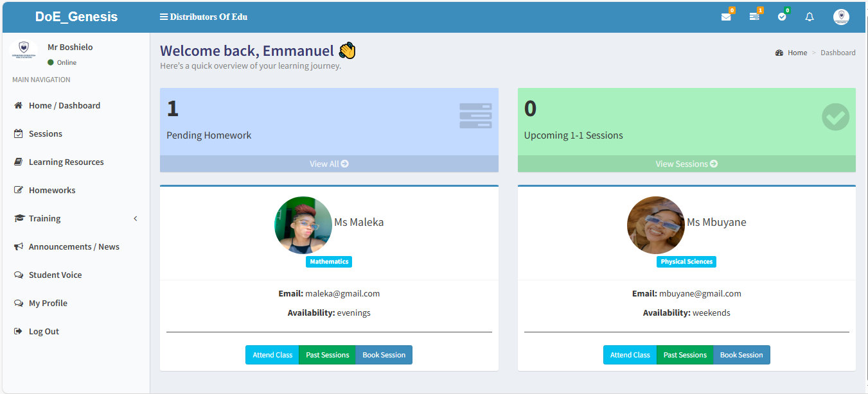Open Announcements / News page
This screenshot has width=868, height=394.
point(73,246)
